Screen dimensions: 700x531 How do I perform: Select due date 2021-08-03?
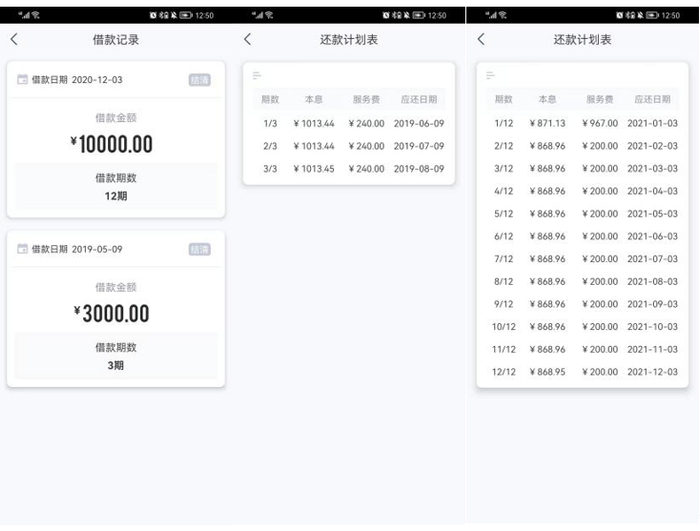click(652, 282)
